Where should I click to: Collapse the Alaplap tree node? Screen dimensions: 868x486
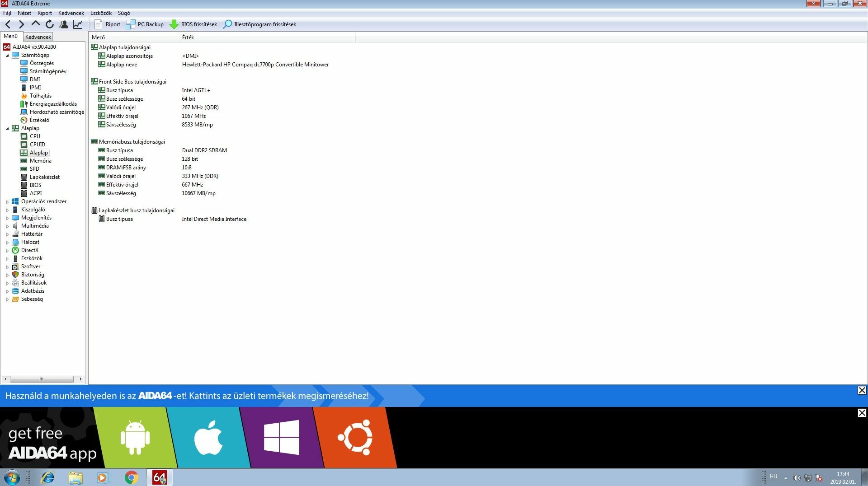tap(7, 129)
